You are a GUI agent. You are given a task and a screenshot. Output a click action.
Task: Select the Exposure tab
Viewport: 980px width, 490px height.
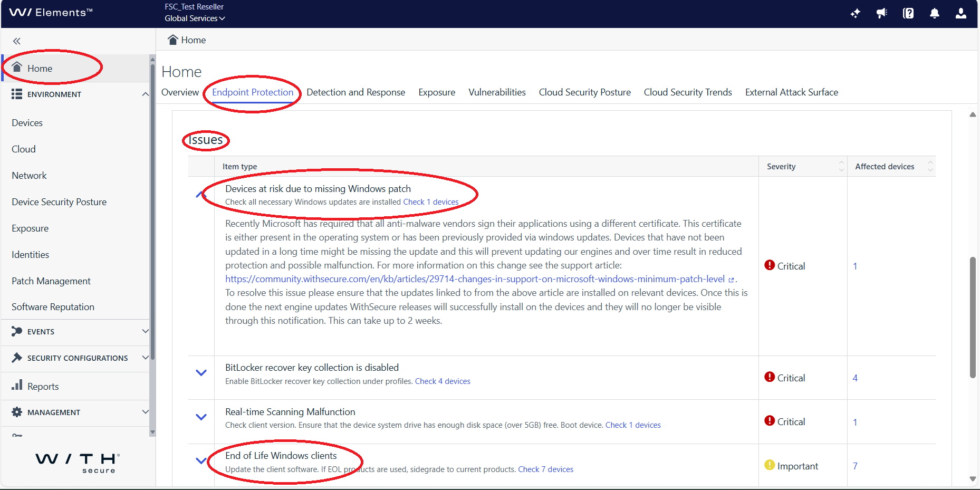point(437,92)
